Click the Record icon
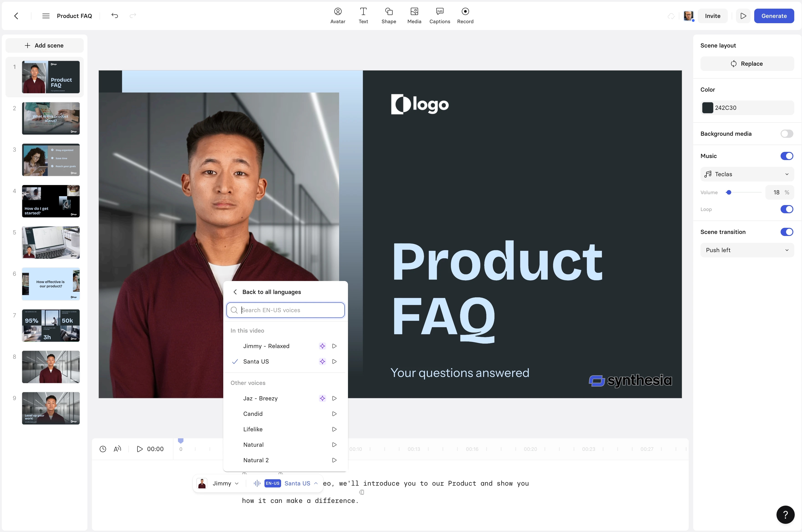The width and height of the screenshot is (802, 532). [x=465, y=12]
